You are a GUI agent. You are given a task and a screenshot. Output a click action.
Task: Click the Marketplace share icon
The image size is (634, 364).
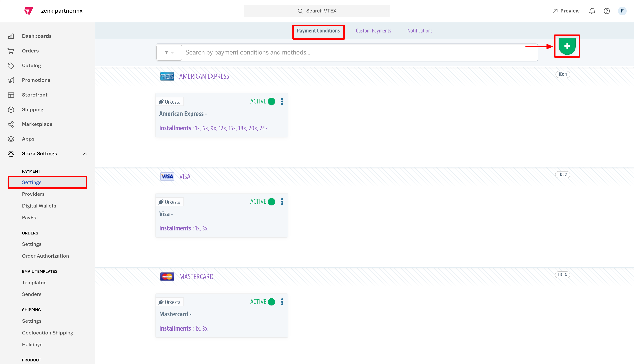point(11,124)
